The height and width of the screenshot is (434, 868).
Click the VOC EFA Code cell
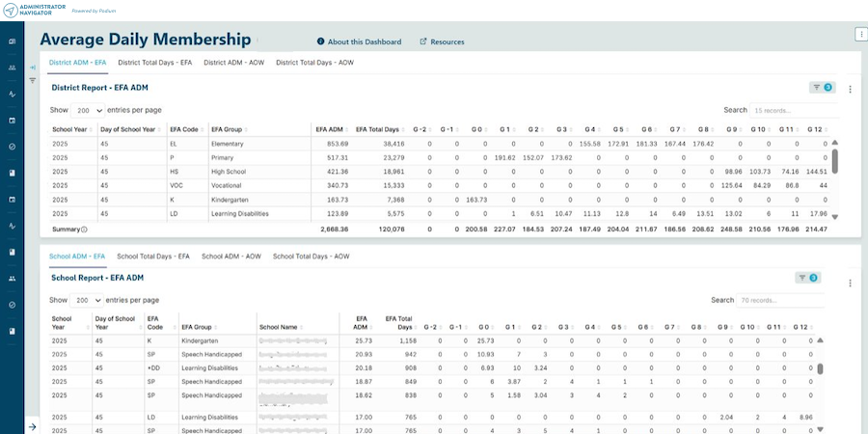click(176, 185)
